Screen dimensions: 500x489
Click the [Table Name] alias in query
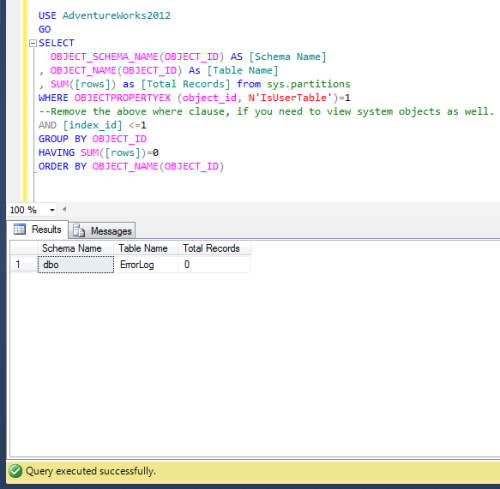[242, 70]
